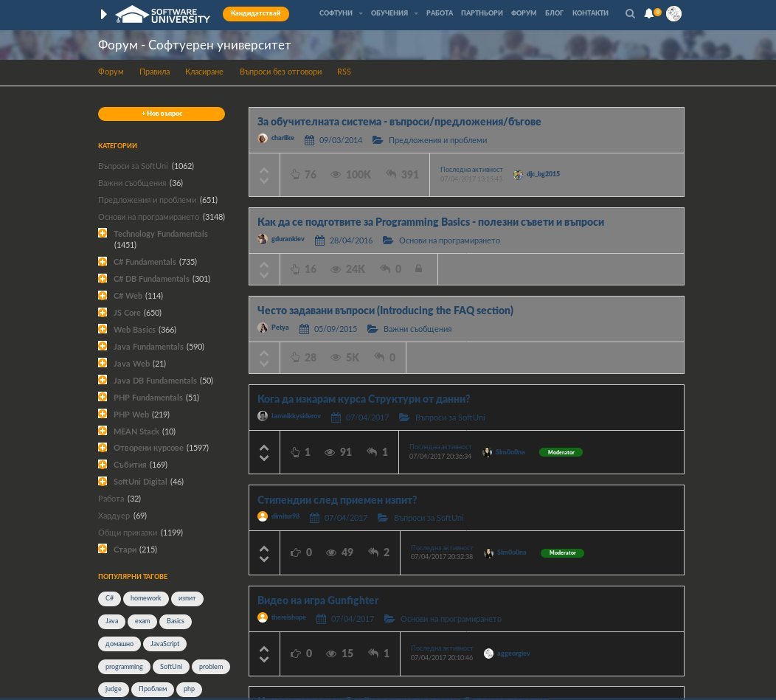Downvote the Видео на игра Gunfighter topic
The width and height of the screenshot is (776, 700).
pos(264,659)
